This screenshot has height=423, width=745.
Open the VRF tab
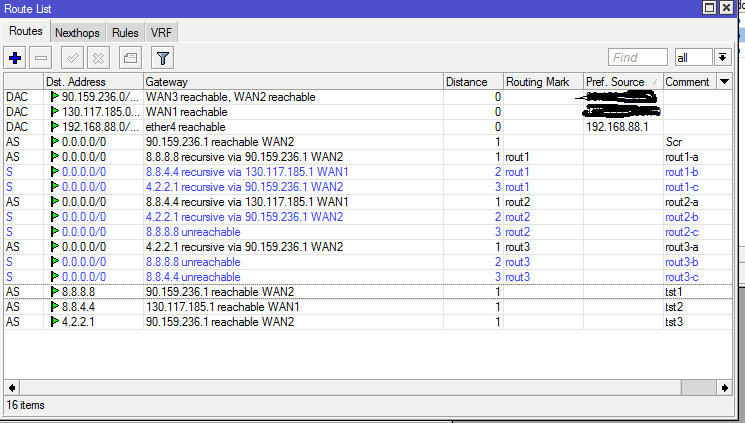(161, 33)
